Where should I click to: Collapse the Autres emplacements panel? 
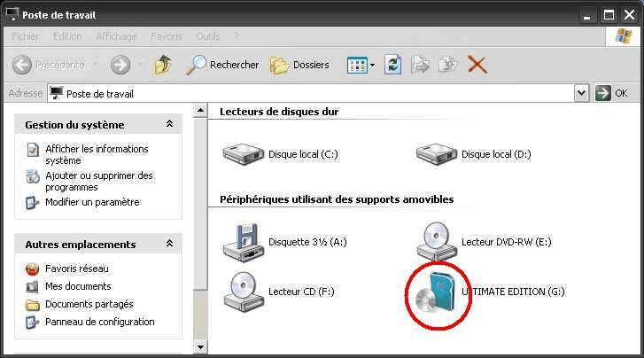169,244
